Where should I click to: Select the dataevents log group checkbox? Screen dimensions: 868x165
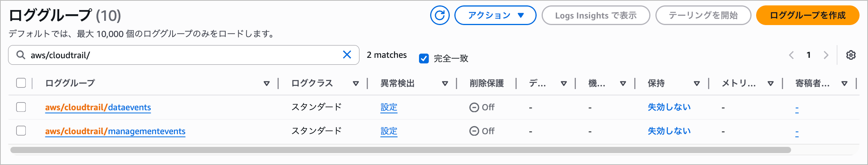[21, 107]
